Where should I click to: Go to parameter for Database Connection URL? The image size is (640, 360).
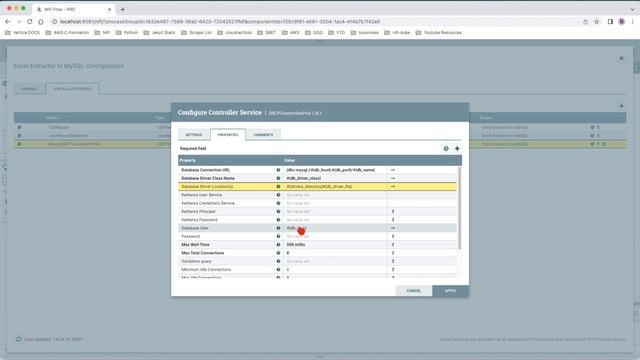[393, 170]
